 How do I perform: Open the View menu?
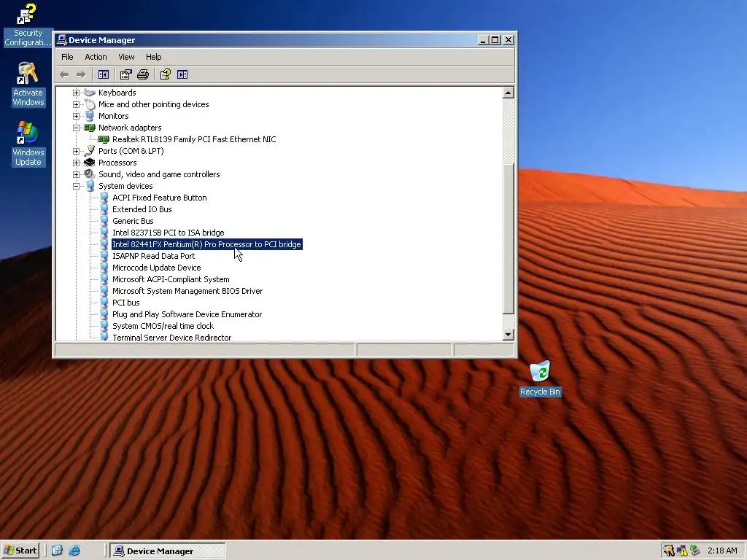[126, 57]
